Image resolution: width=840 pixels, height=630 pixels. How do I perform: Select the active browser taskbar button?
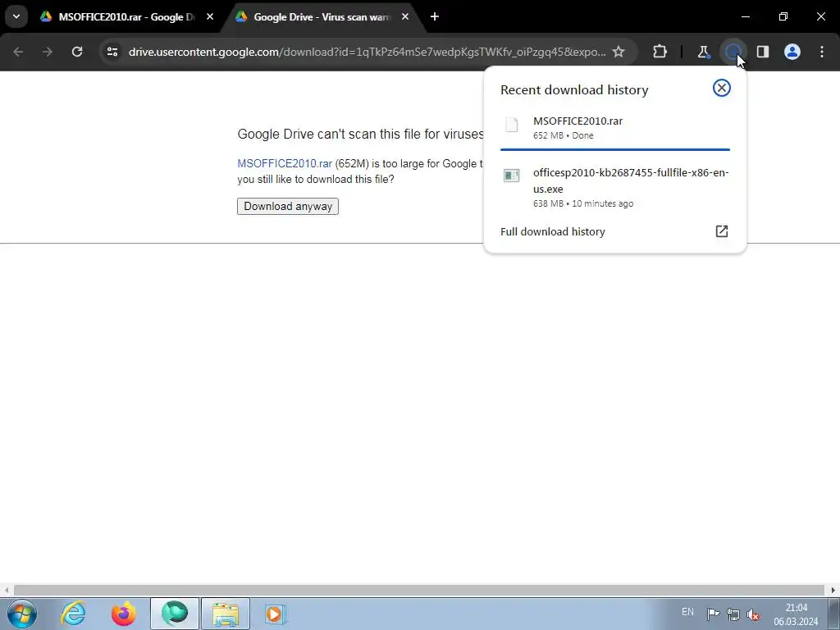tap(175, 614)
